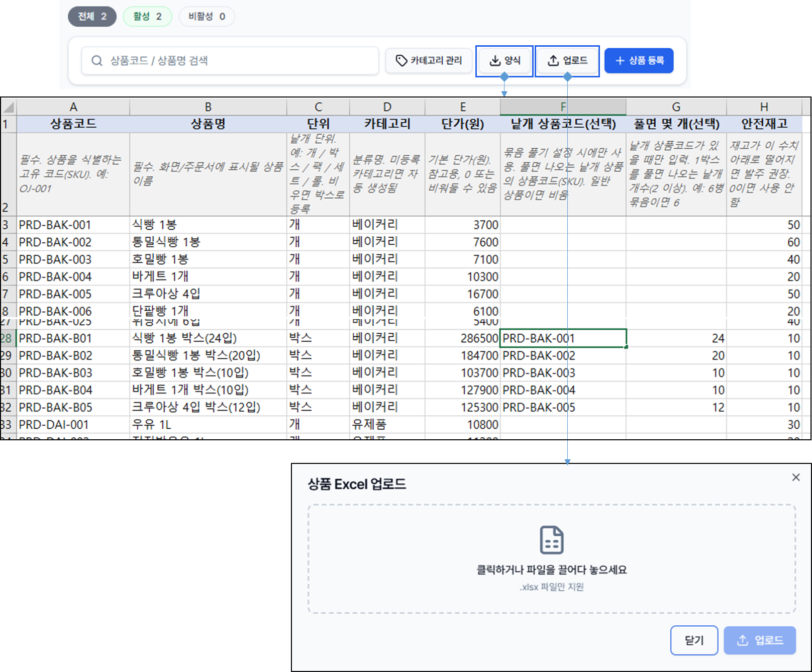Select column C header
This screenshot has height=672, width=812.
318,107
